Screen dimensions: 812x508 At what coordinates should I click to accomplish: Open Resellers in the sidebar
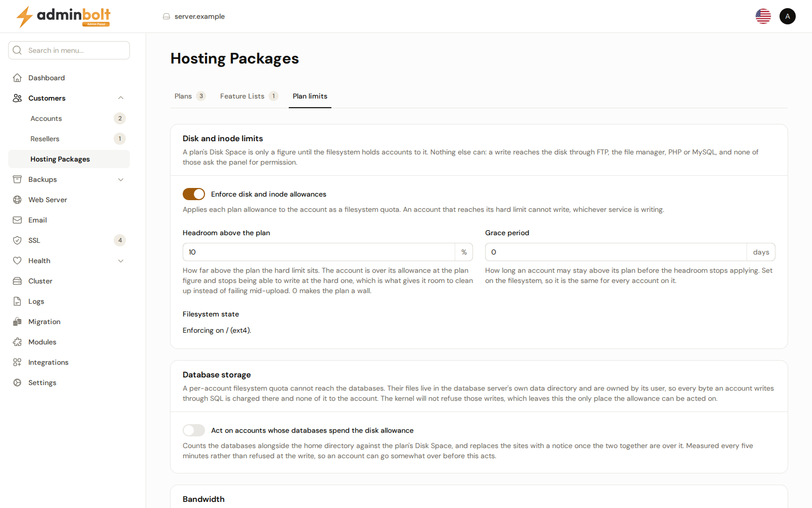69,139
